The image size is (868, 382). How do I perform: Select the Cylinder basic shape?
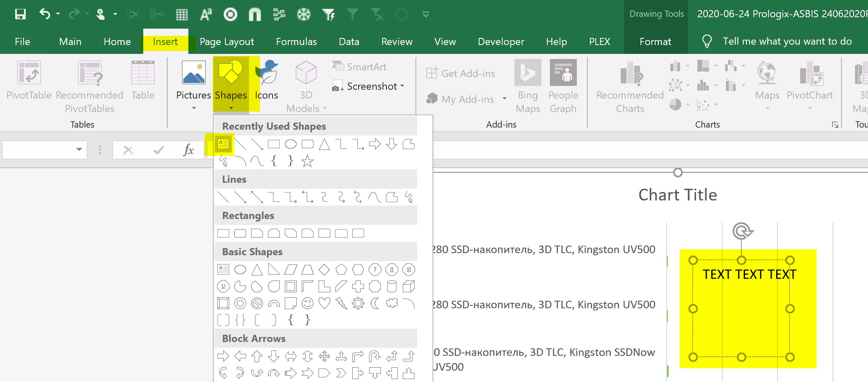[x=392, y=286]
